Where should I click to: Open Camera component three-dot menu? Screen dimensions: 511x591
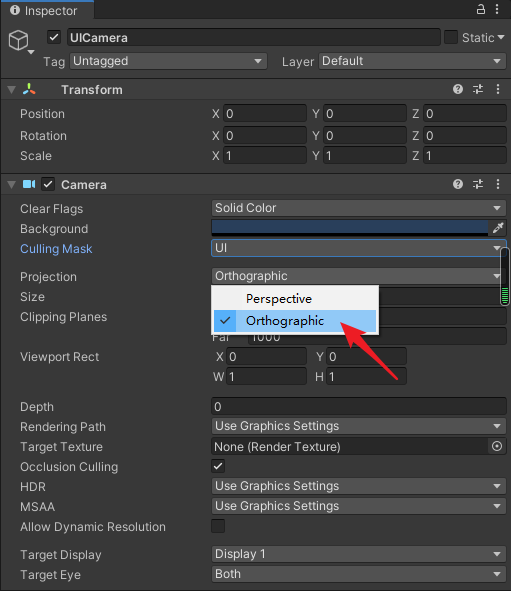(x=498, y=184)
